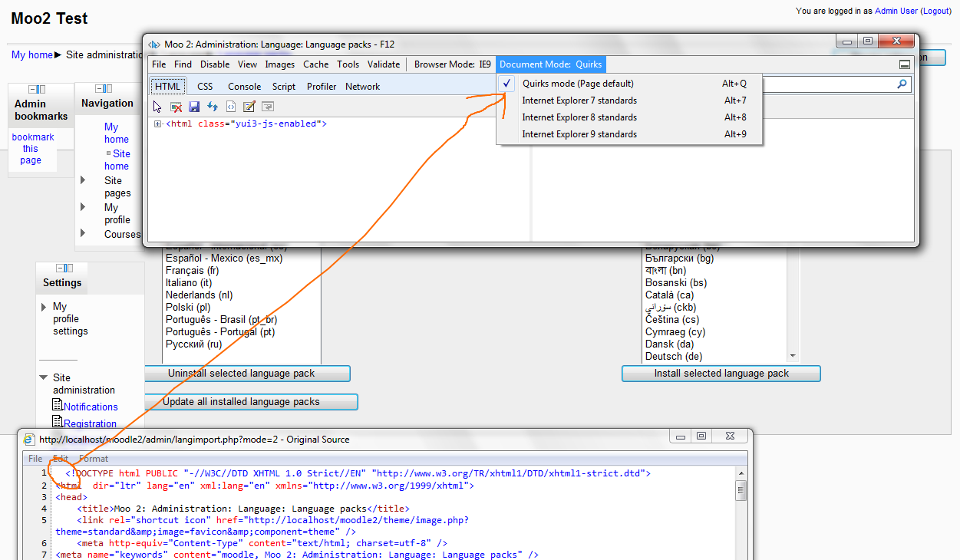Click the Notifications page icon in Site administration
Viewport: 960px width, 560px height.
[58, 405]
